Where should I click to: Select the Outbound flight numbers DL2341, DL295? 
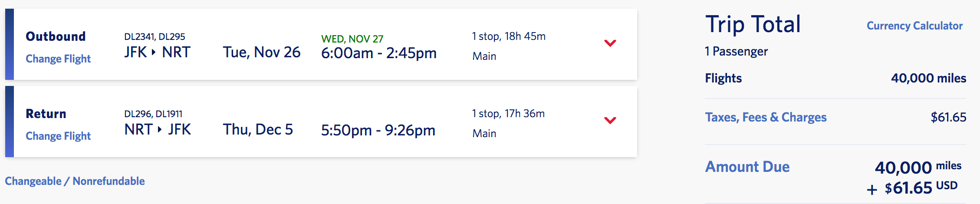(155, 37)
